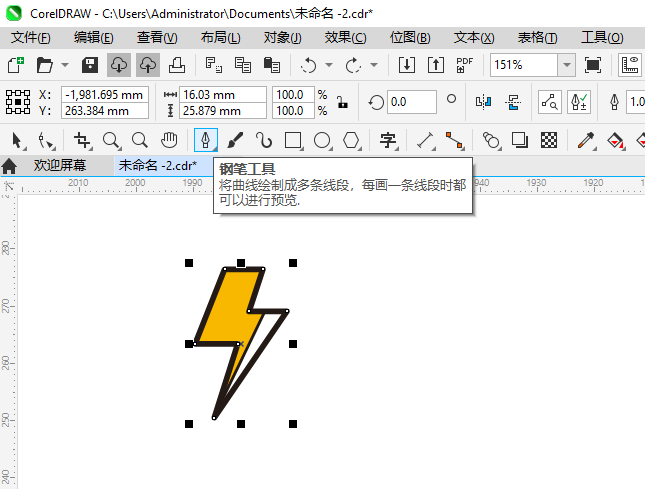Open 文本 menu

[474, 38]
